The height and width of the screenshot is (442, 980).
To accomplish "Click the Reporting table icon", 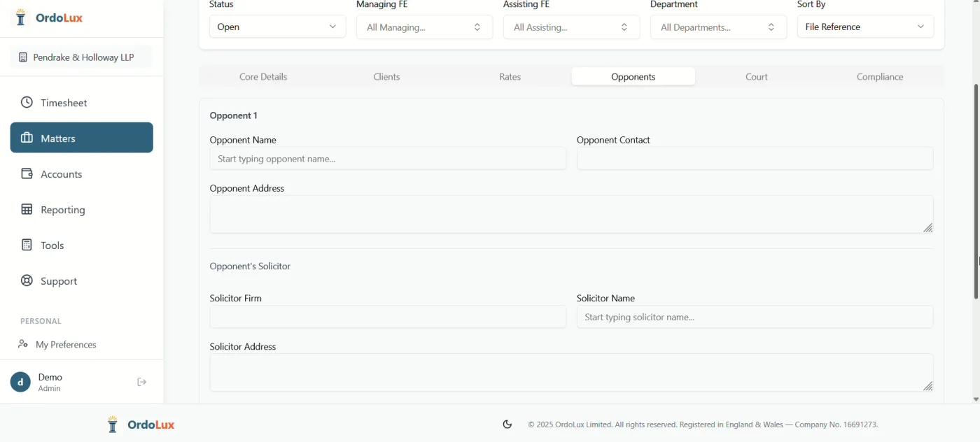I will tap(27, 210).
